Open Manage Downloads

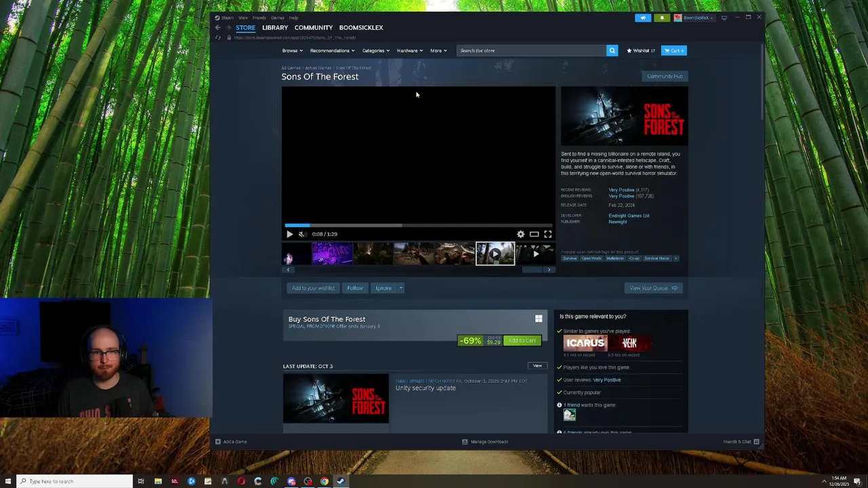[x=485, y=442]
